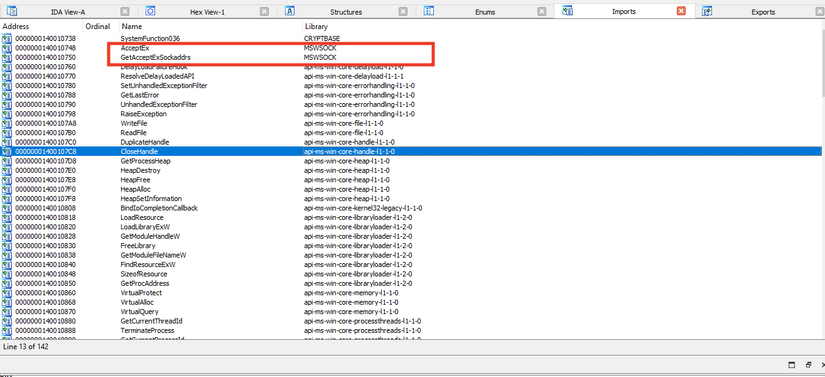Click the highlighted CloseHandle row
825x377 pixels.
pyautogui.click(x=411, y=151)
